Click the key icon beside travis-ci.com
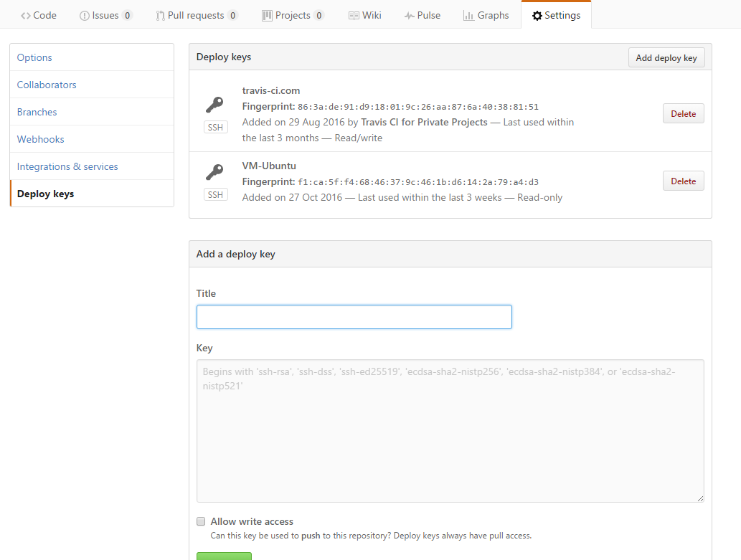The image size is (741, 560). coord(214,105)
